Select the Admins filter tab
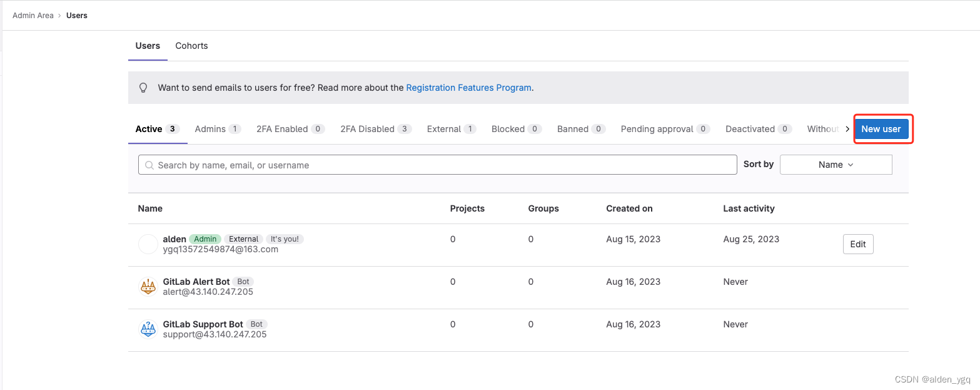This screenshot has width=980, height=390. pos(217,129)
